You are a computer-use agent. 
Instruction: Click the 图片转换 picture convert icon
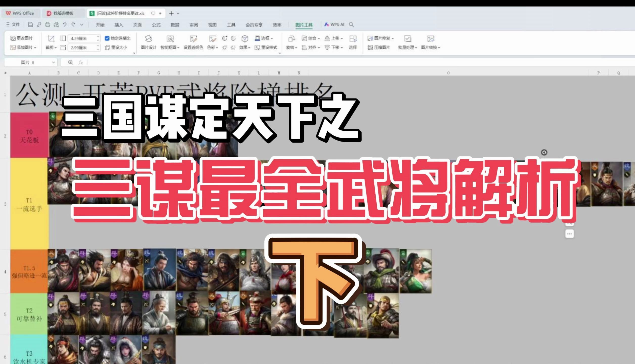tap(431, 38)
